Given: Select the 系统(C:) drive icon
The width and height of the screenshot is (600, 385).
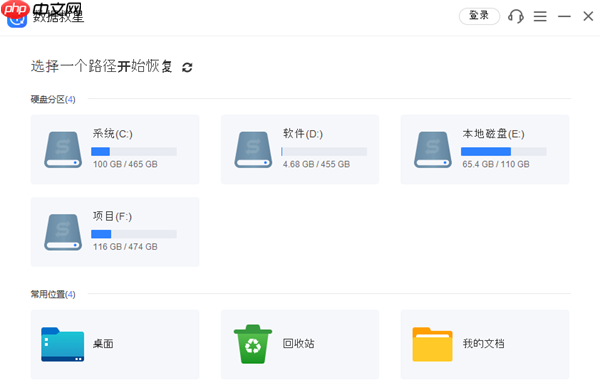Looking at the screenshot, I should point(63,150).
